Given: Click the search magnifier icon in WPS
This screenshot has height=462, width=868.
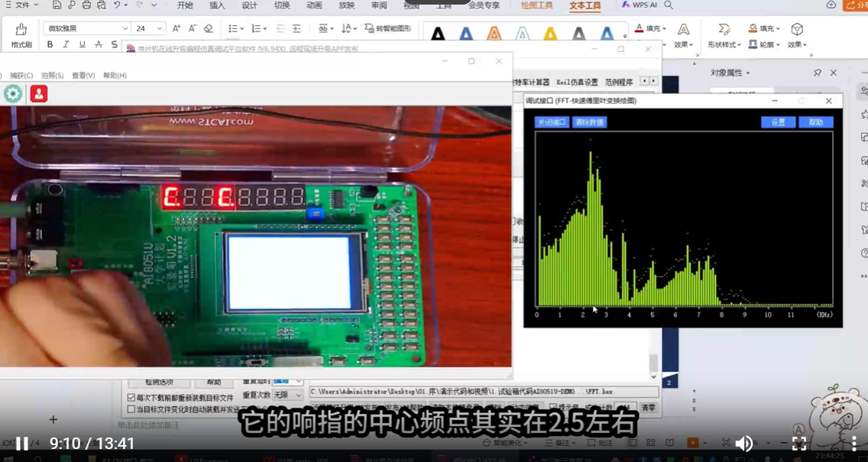Looking at the screenshot, I should 669,5.
